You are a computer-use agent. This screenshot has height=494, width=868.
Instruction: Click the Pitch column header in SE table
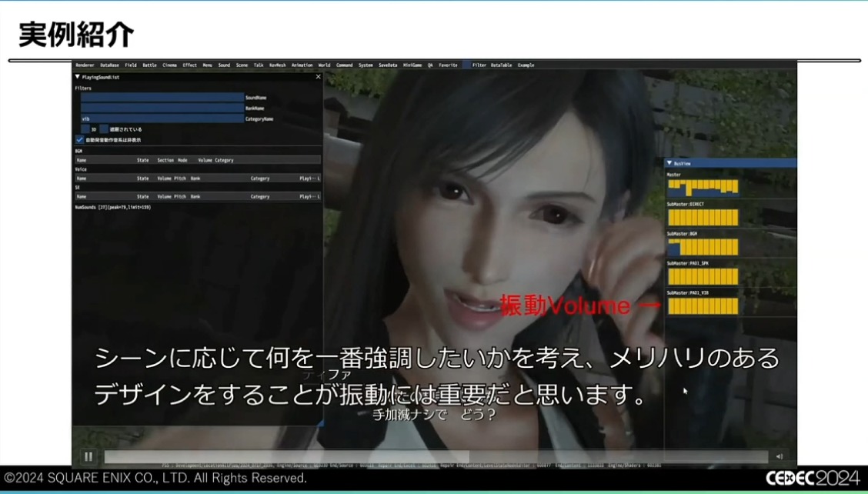(180, 197)
